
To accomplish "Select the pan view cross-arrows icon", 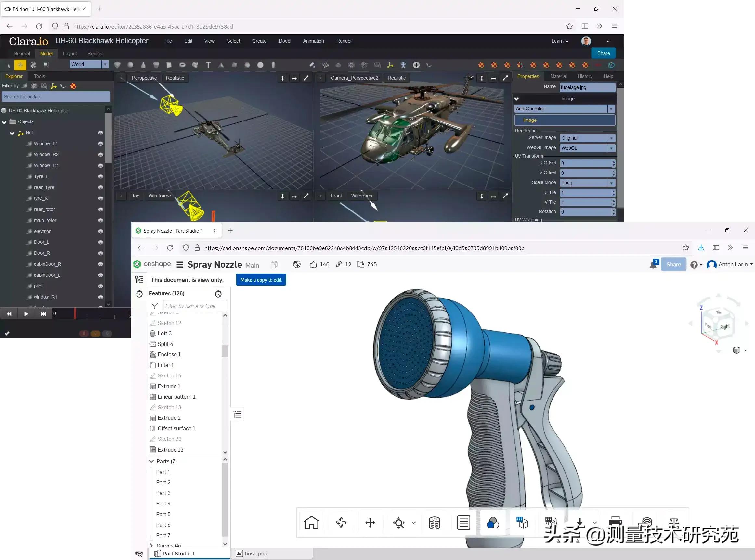I will point(370,522).
